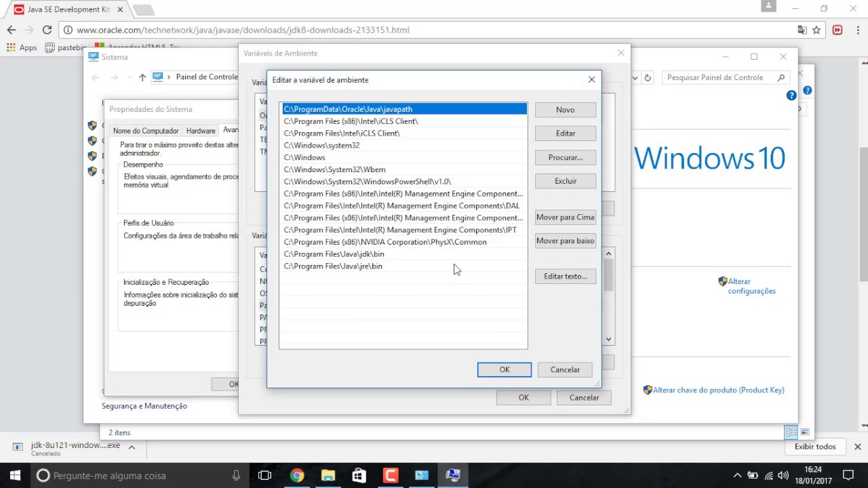Open Camtasia icon in taskbar
This screenshot has width=868, height=488.
coord(391,475)
